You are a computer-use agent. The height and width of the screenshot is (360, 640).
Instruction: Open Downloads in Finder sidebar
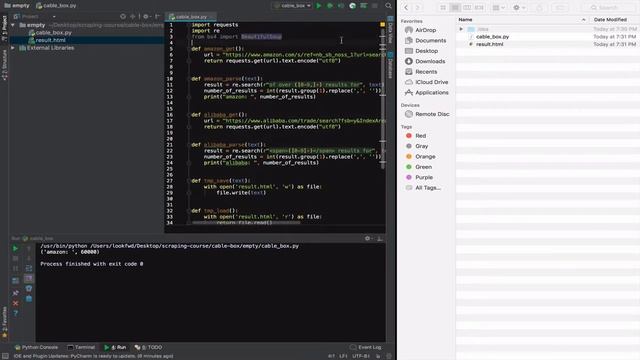(425, 61)
